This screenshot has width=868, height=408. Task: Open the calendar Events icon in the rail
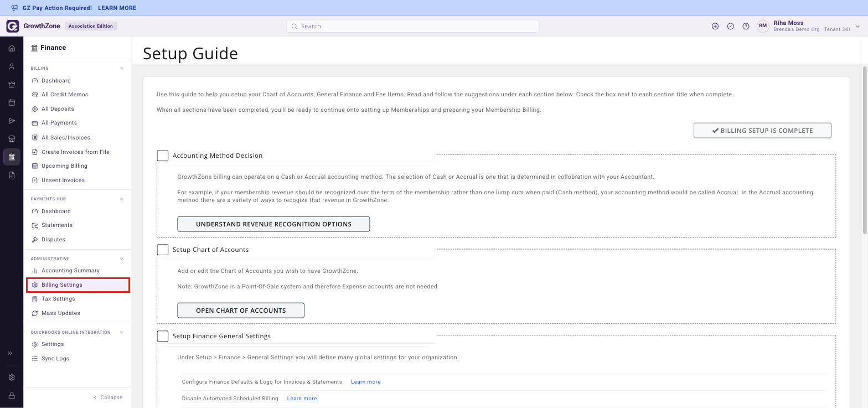(12, 102)
